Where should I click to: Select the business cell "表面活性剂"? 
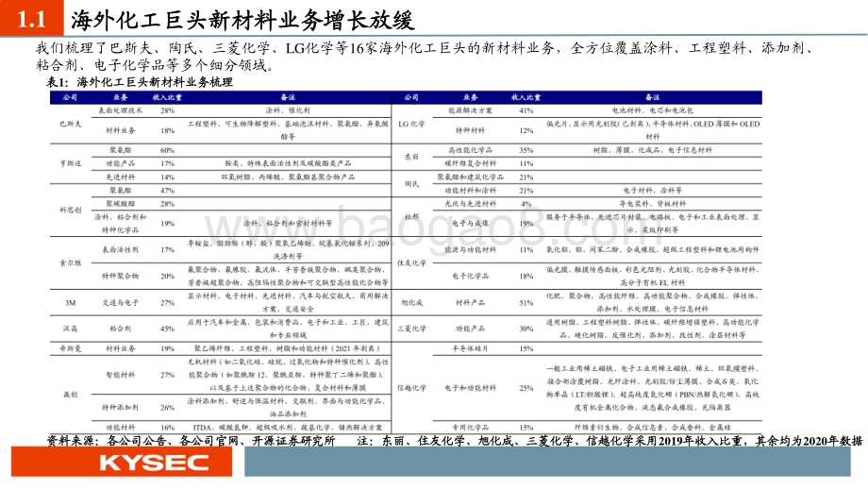[x=120, y=250]
